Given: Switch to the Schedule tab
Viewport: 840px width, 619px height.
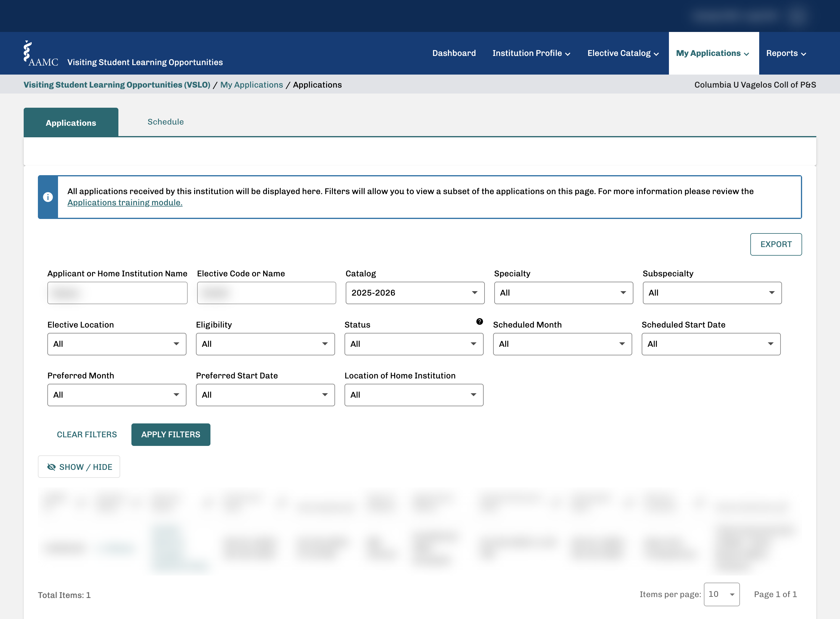Looking at the screenshot, I should [166, 122].
